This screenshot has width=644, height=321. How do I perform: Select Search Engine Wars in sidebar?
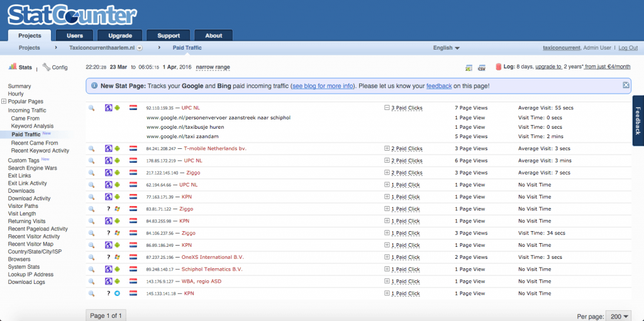33,168
